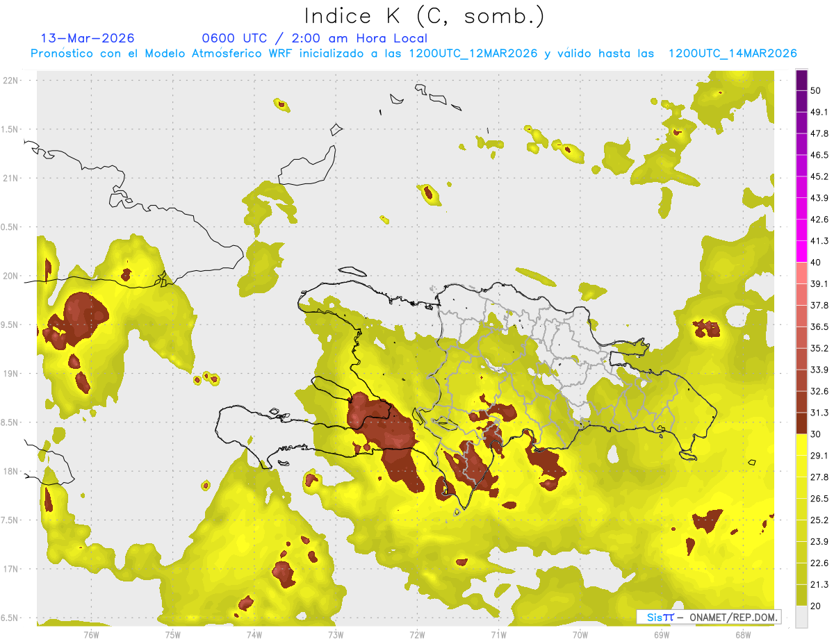
Task: Click the valid-until time "1200UTC_14MAR2026"
Action: [732, 53]
